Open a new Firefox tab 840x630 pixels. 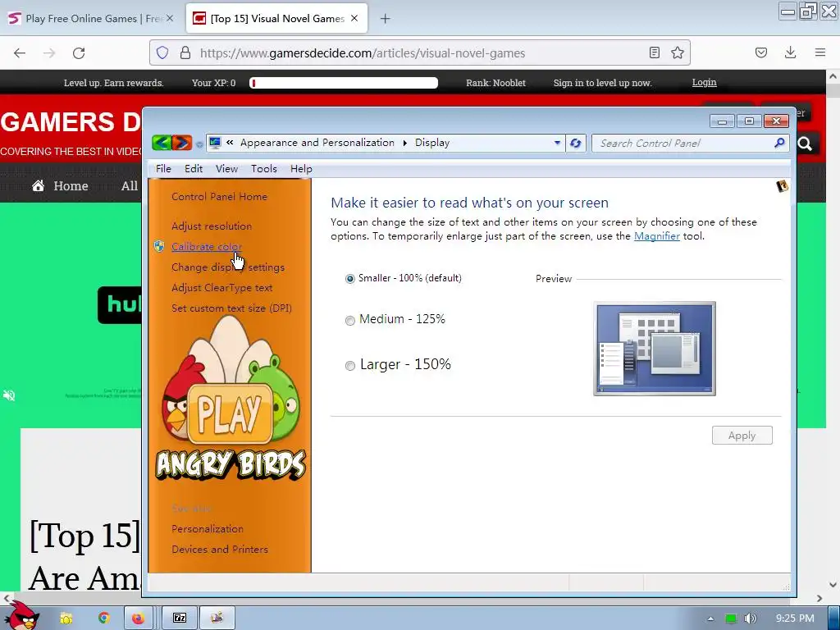click(386, 19)
